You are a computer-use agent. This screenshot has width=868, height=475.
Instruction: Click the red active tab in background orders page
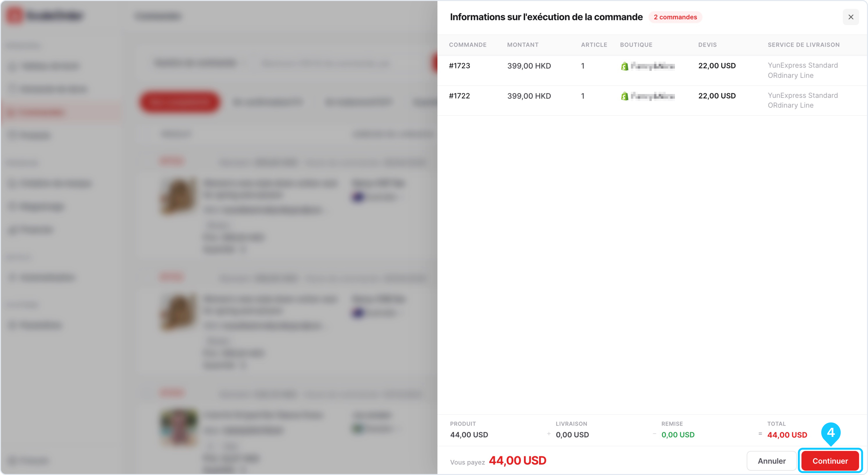click(180, 102)
